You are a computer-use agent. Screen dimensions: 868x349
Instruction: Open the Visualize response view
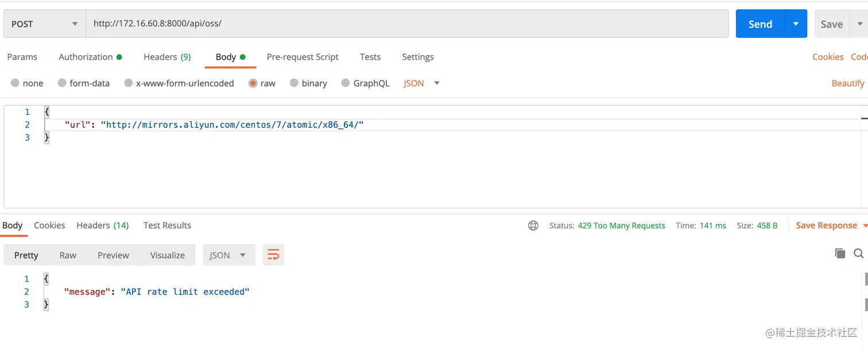coord(168,255)
